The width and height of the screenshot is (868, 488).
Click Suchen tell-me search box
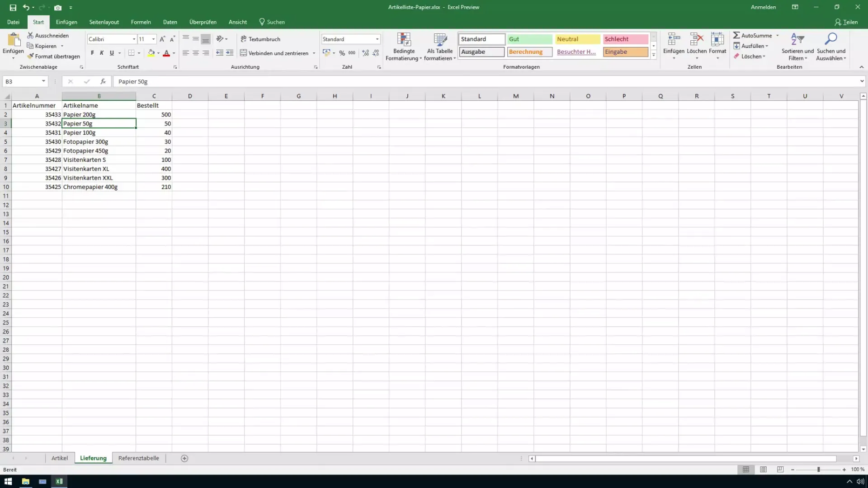tap(272, 22)
